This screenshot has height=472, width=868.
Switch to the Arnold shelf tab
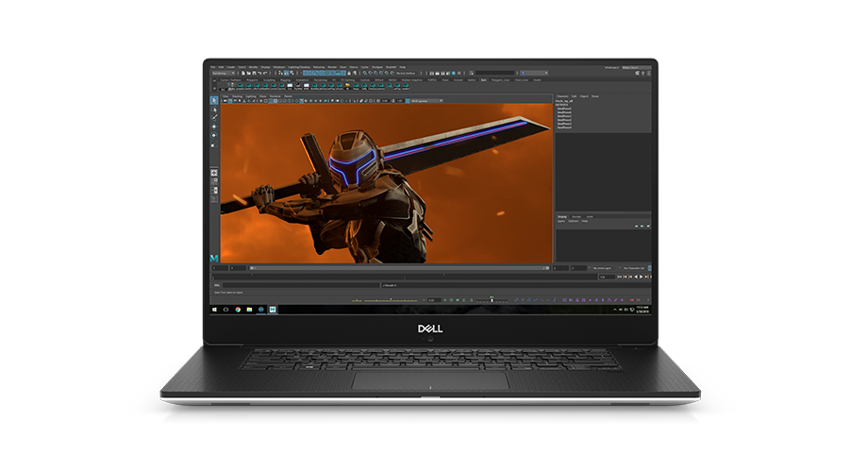[x=459, y=80]
